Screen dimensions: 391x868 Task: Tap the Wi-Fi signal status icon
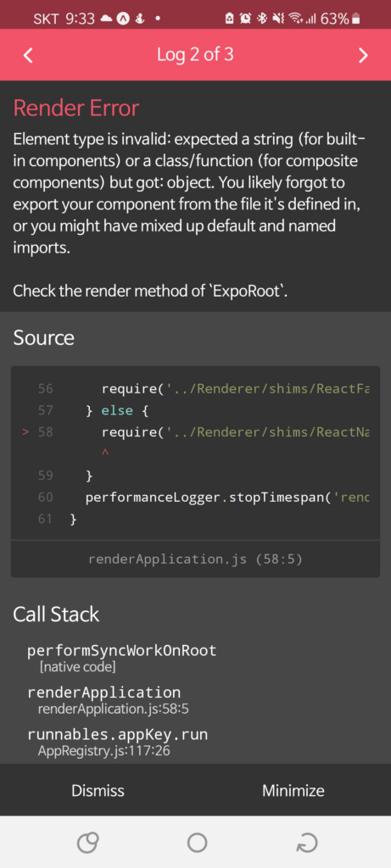click(297, 19)
